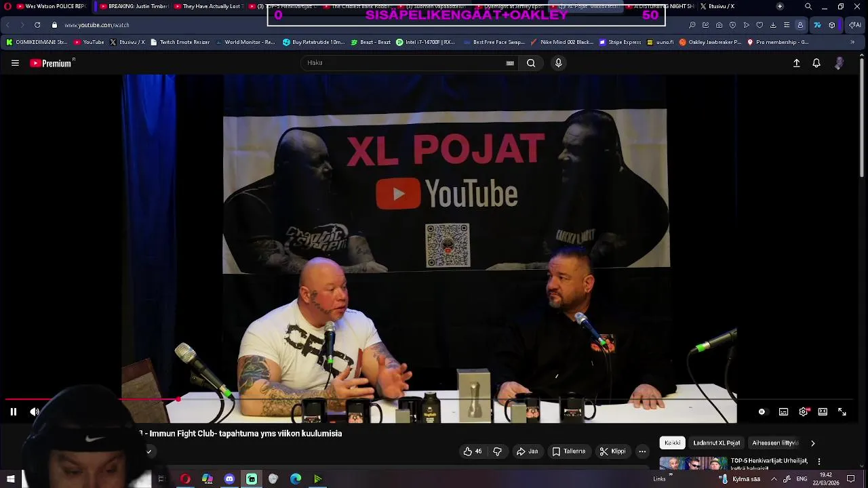Enter fullscreen in the video player
The height and width of the screenshot is (488, 868).
point(842,411)
